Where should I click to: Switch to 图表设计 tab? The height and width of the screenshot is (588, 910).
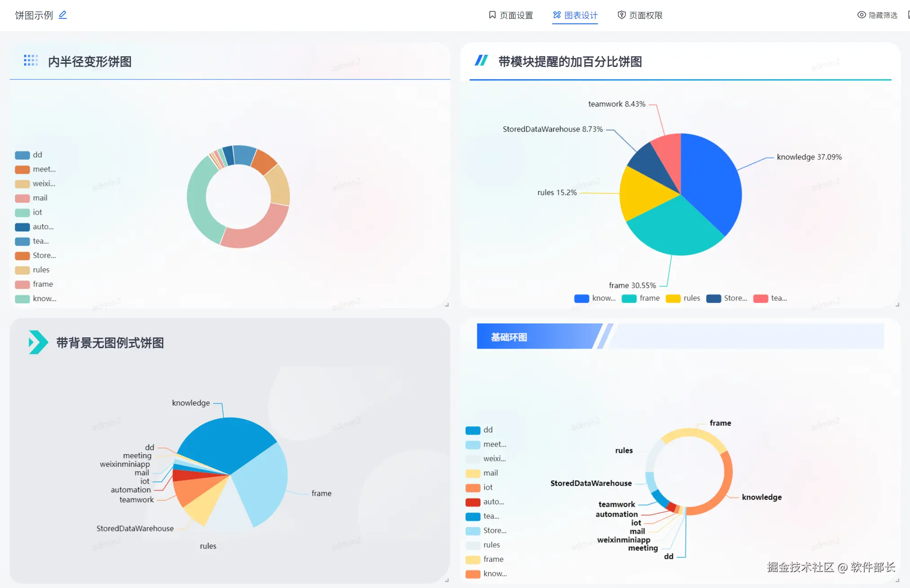coord(581,15)
